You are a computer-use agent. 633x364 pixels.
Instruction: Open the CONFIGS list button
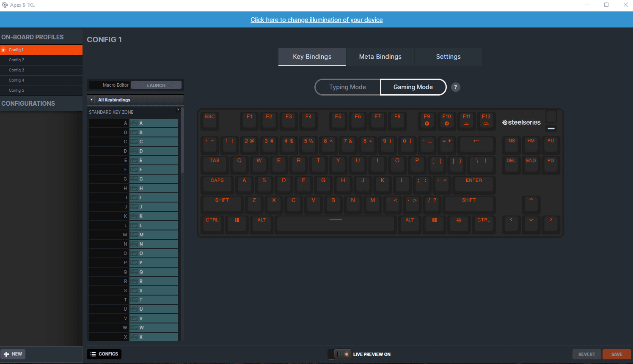click(x=104, y=354)
